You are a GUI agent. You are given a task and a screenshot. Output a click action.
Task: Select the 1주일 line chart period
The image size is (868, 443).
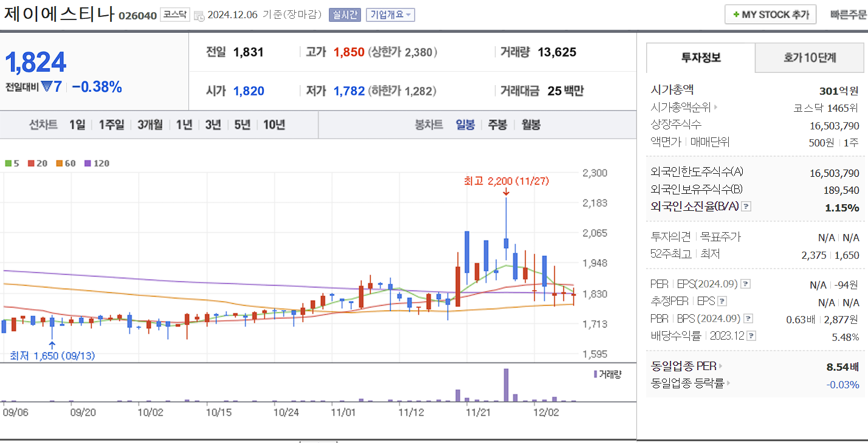[111, 125]
